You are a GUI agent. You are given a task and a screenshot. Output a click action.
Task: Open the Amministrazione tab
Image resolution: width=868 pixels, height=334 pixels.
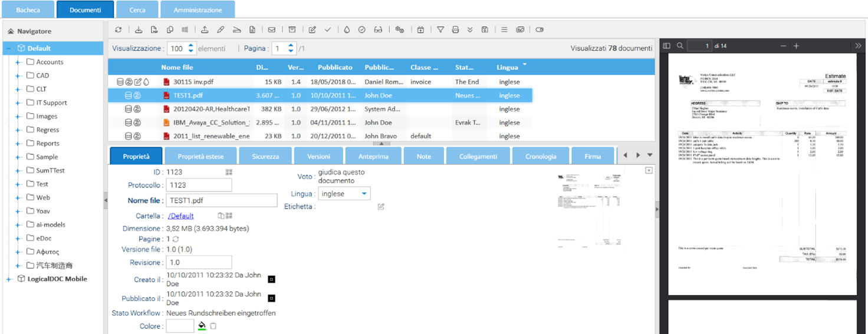(198, 10)
